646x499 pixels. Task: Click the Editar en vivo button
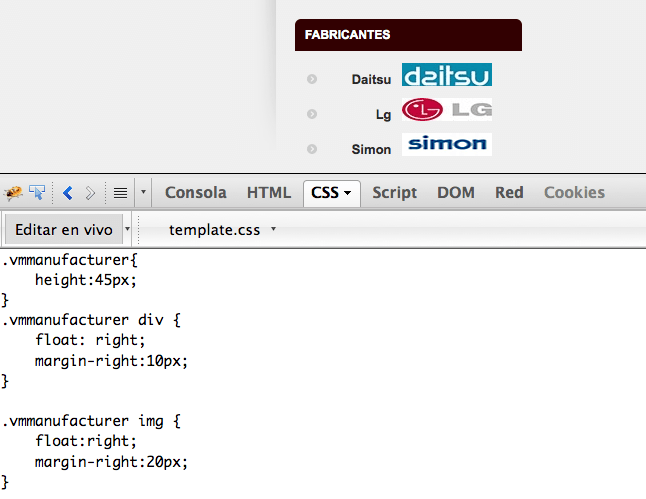64,230
